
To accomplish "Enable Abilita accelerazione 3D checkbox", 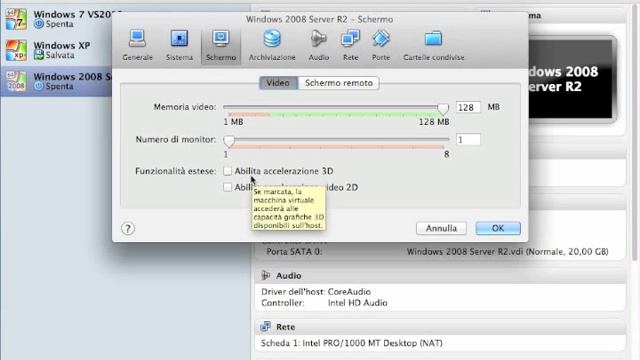I will (227, 171).
